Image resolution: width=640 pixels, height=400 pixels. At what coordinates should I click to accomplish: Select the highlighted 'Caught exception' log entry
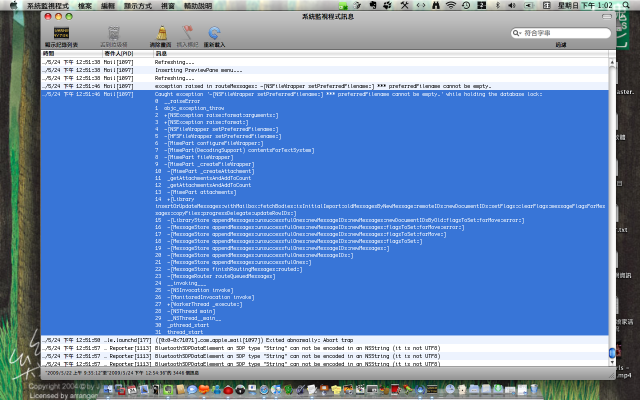click(x=324, y=213)
